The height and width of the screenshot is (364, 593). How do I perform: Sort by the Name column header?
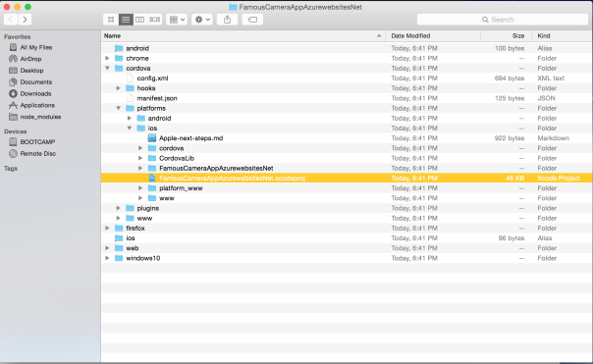point(243,36)
